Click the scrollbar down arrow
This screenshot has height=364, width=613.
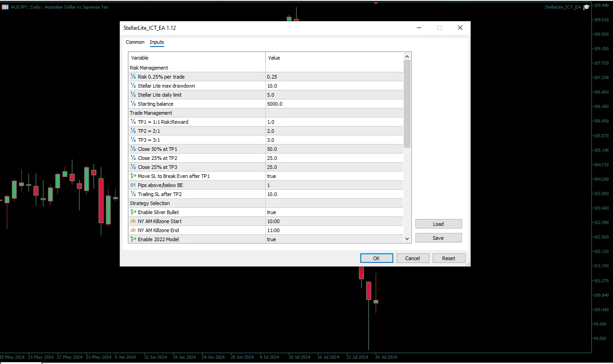pyautogui.click(x=407, y=238)
